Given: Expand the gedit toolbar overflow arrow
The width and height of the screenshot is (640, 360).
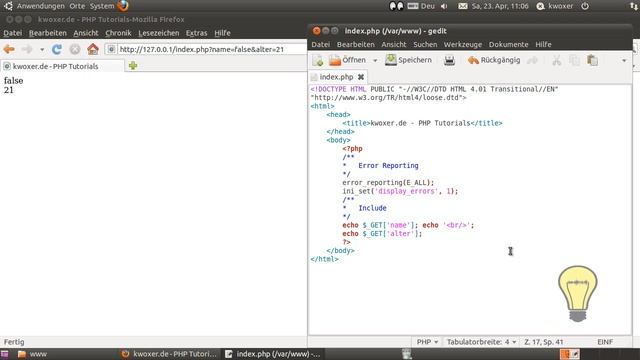Looking at the screenshot, I should (x=624, y=61).
